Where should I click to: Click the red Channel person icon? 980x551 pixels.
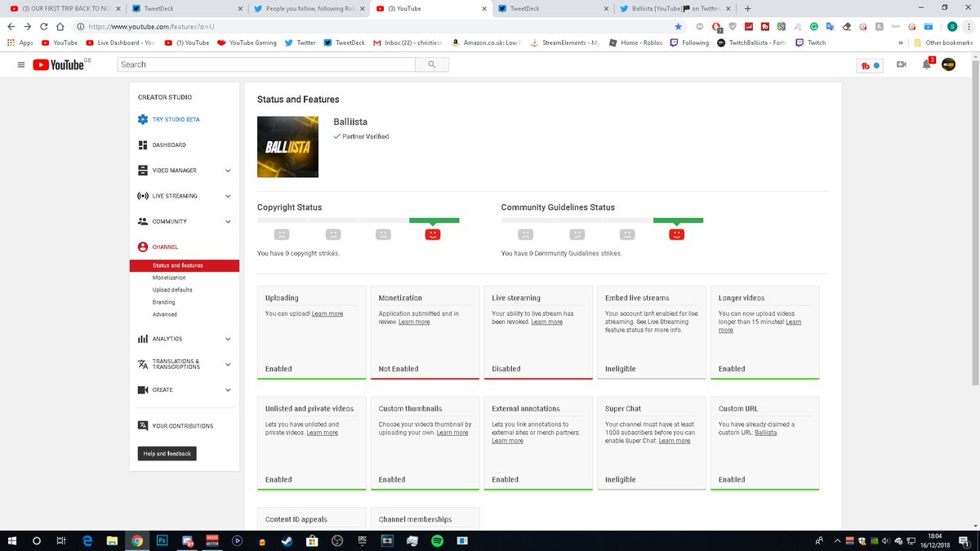[143, 247]
